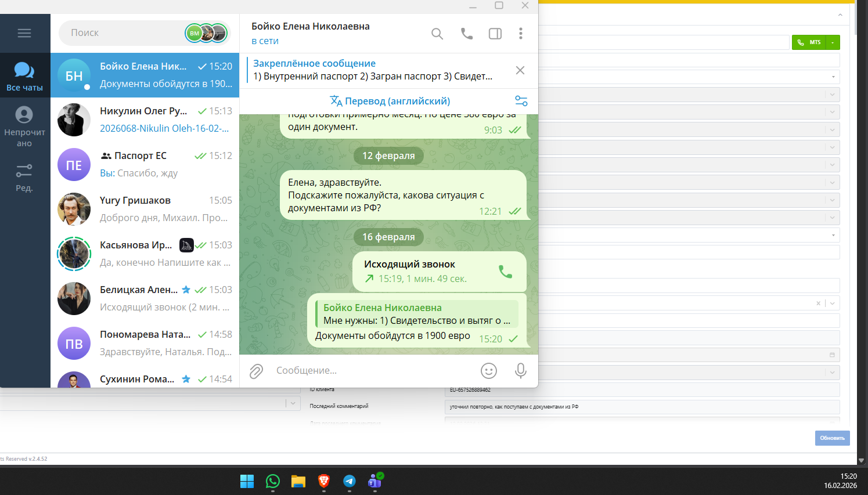
Task: Open the Telegram hamburger menu
Action: click(x=24, y=33)
